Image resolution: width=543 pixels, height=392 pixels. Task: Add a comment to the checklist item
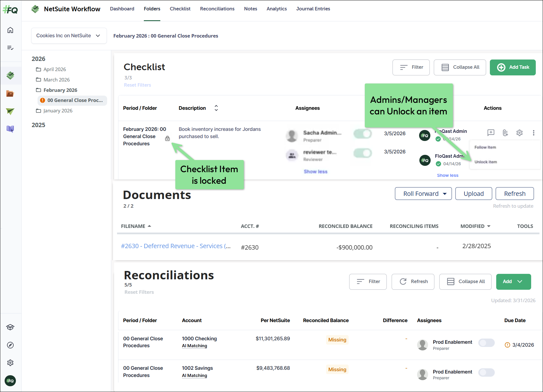coord(491,133)
